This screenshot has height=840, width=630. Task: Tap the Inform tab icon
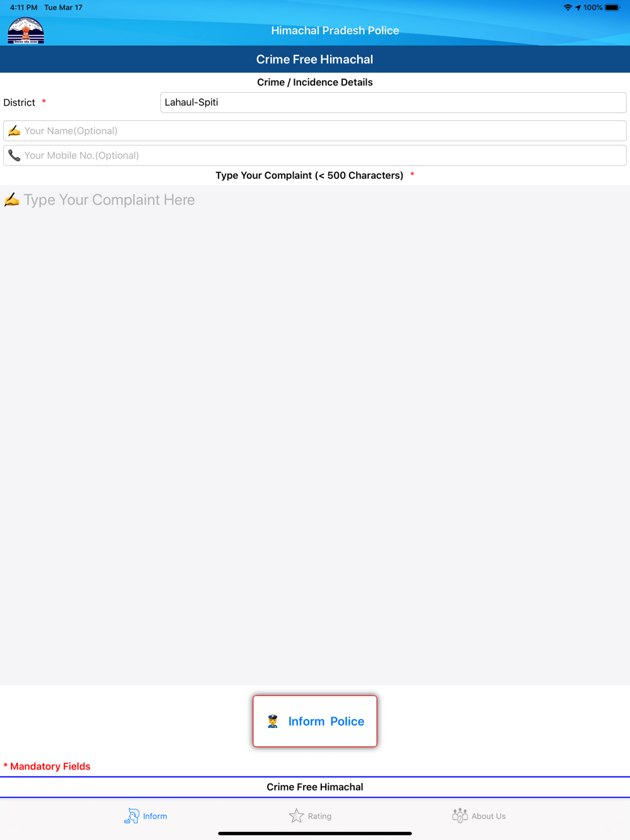coord(131,815)
